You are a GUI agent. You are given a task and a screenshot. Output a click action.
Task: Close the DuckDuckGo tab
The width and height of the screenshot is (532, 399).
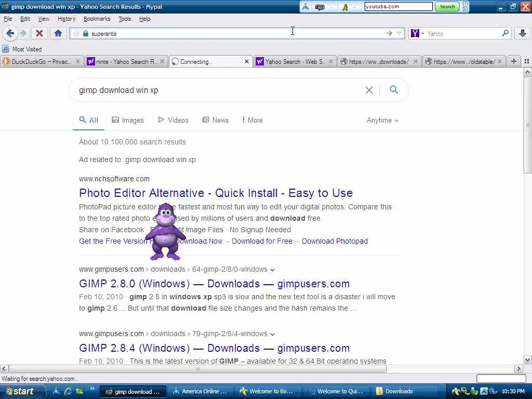point(78,61)
